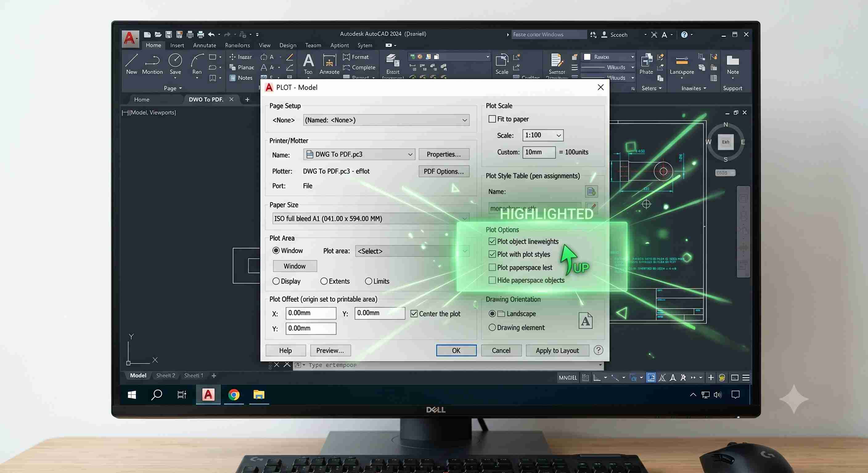
Task: Open the View ribbon tab
Action: point(264,45)
